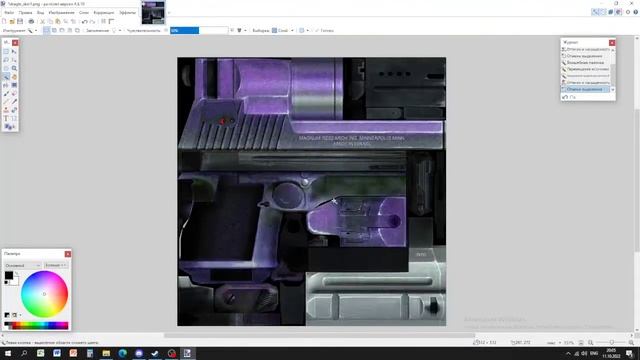Viewport: 640px width, 360px height.
Task: Open the flood mode dropdown
Action: pos(116,30)
